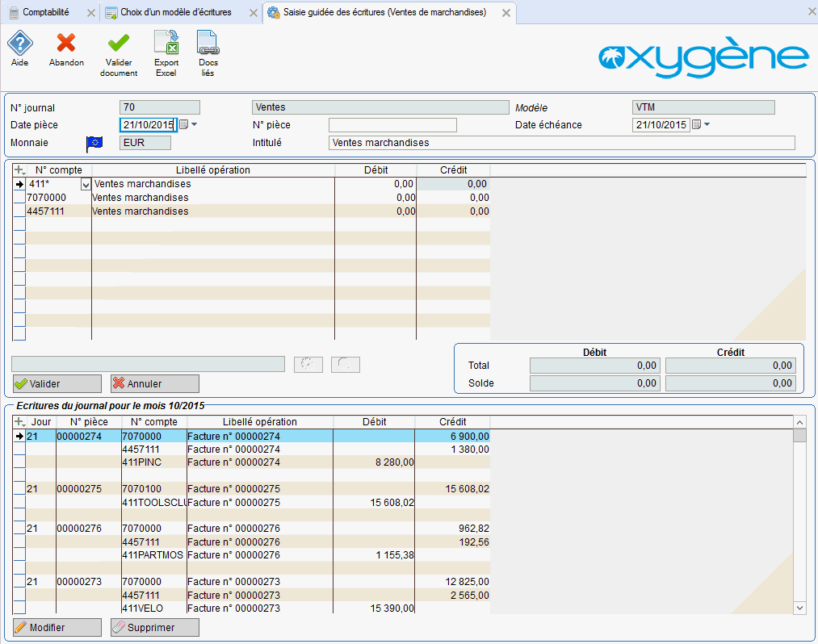The width and height of the screenshot is (818, 644).
Task: Expand the 411* account dropdown
Action: coord(86,185)
